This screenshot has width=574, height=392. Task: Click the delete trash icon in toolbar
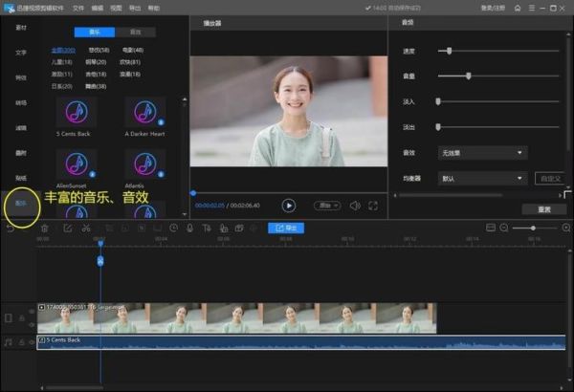tap(44, 228)
